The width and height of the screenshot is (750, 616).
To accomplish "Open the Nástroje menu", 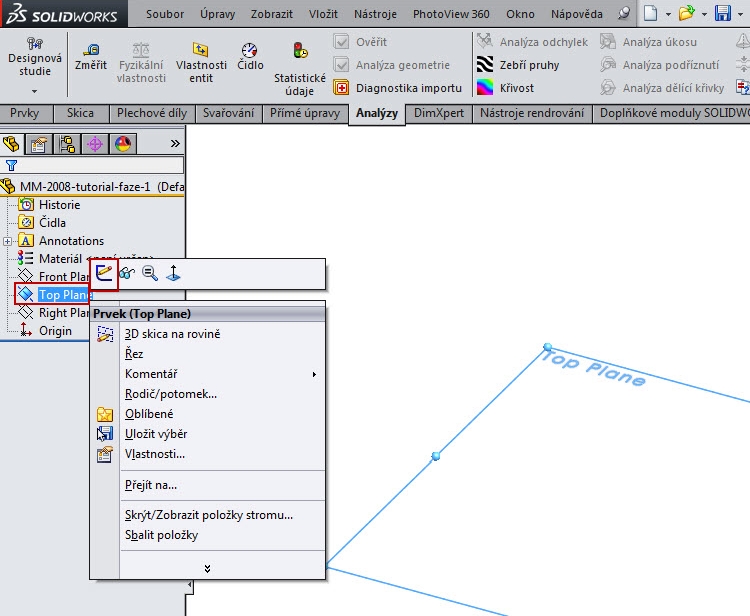I will (x=375, y=14).
